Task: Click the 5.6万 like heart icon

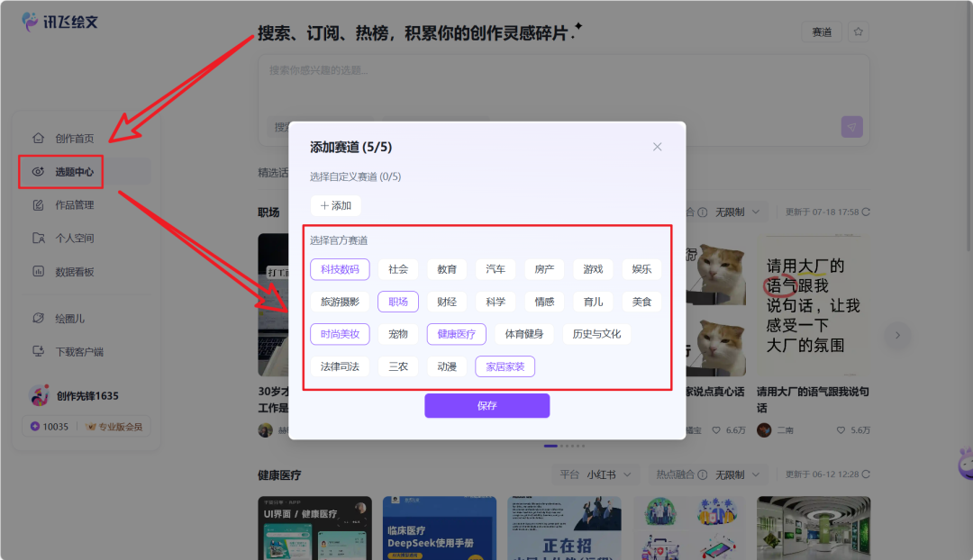Action: pos(841,429)
